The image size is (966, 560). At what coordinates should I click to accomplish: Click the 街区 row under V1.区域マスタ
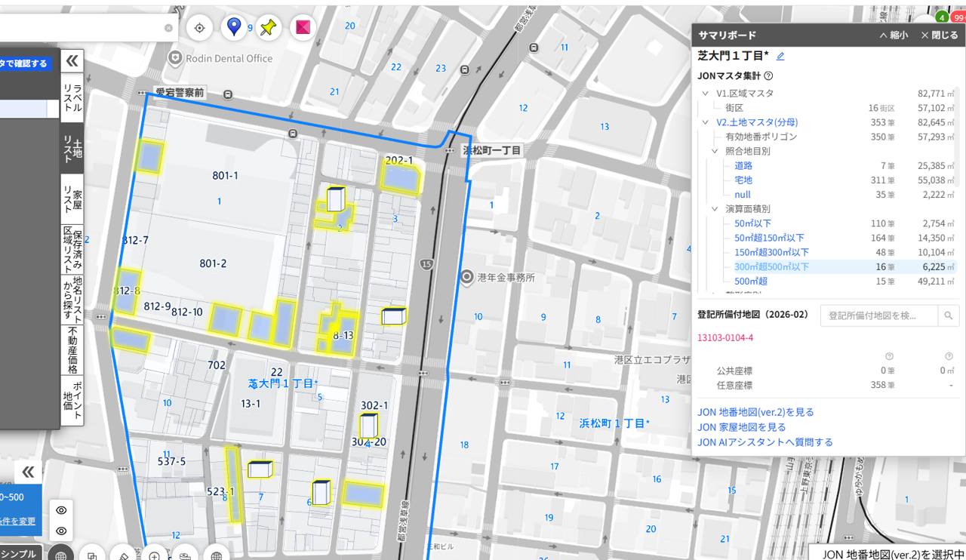(734, 108)
